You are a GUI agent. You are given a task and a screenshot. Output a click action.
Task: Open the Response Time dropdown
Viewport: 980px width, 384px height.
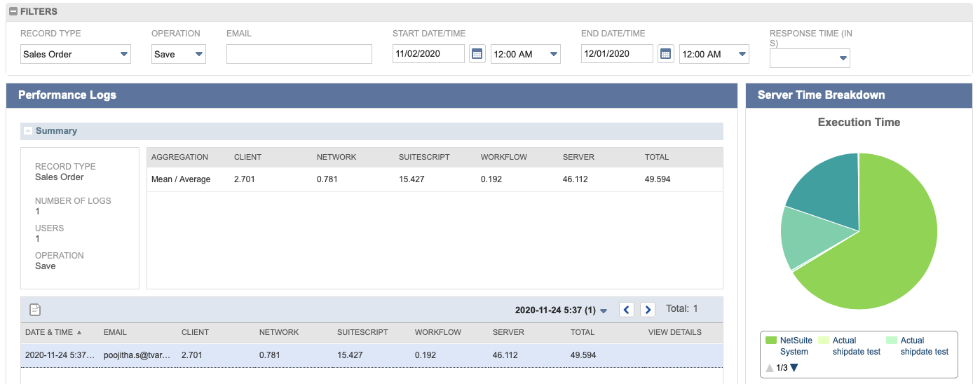click(x=810, y=58)
